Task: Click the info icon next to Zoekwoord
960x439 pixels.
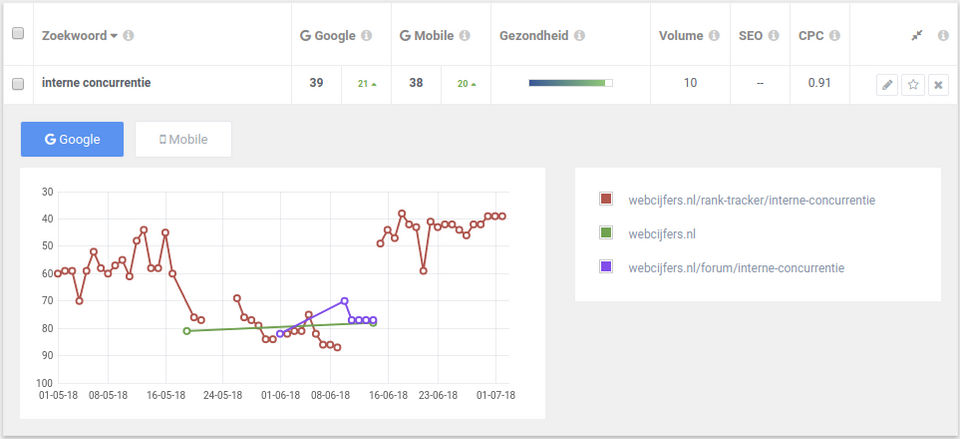Action: coord(129,36)
